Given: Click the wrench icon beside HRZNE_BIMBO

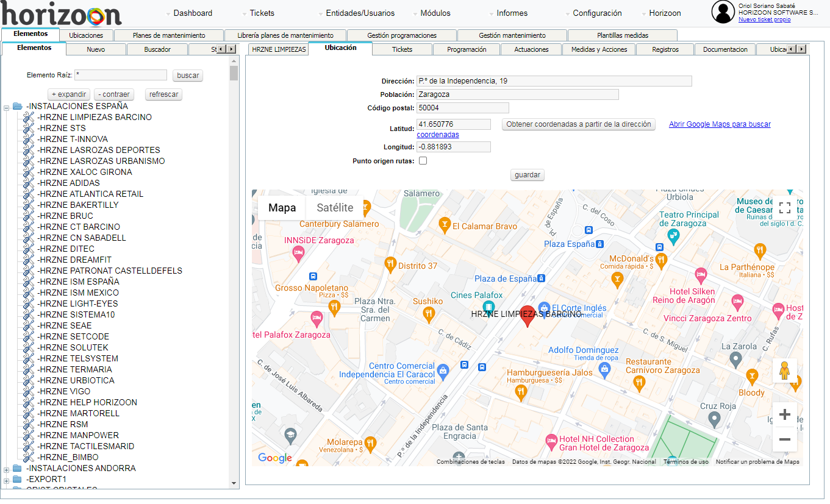Looking at the screenshot, I should click(29, 458).
